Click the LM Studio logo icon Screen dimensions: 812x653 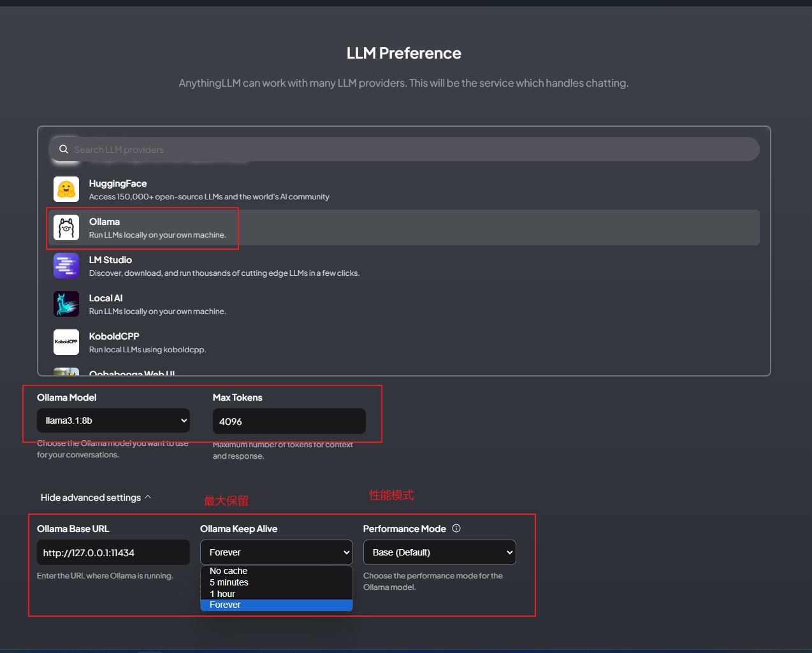[66, 266]
